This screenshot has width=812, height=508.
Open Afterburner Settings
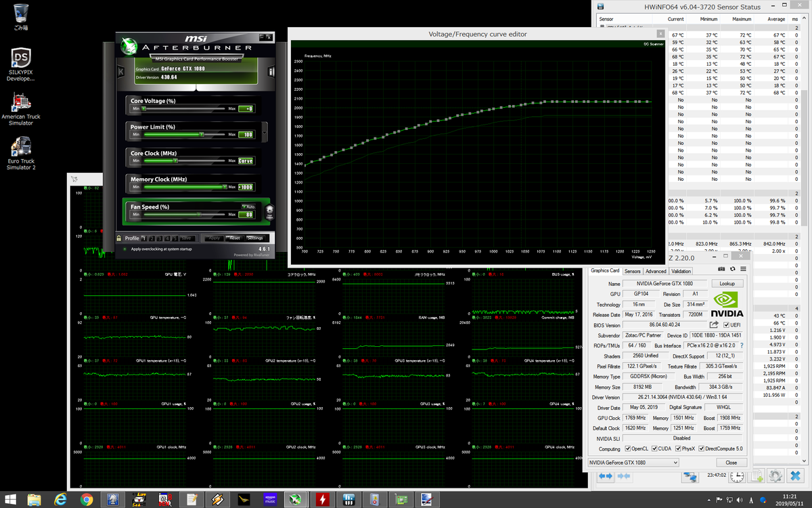click(x=255, y=238)
